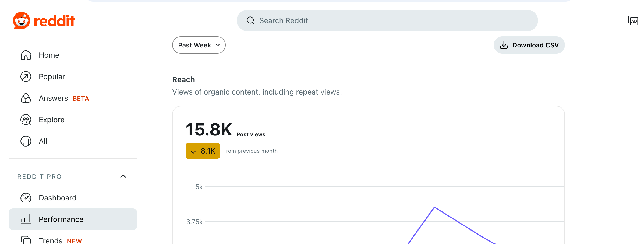Click the reddit wordmark link

click(55, 21)
